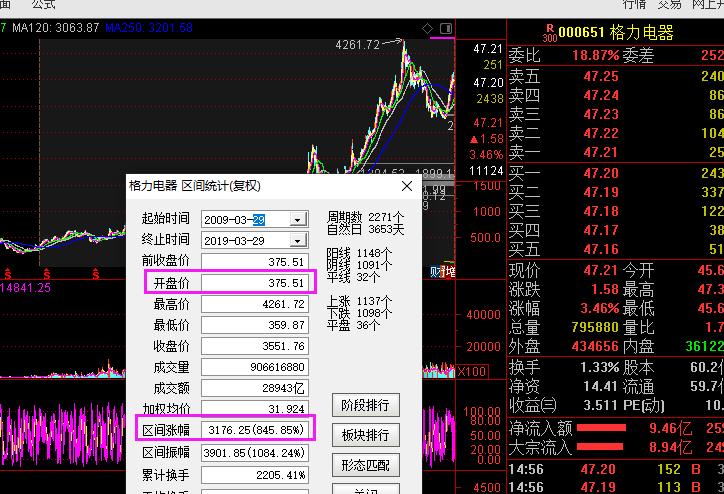Viewport: 724px width, 494px height.
Task: Click the 自然日 3653天 statistic
Action: pos(365,229)
